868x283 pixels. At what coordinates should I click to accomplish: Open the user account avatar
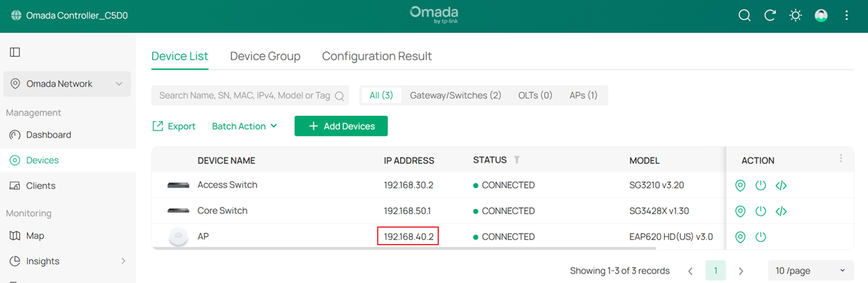click(821, 15)
